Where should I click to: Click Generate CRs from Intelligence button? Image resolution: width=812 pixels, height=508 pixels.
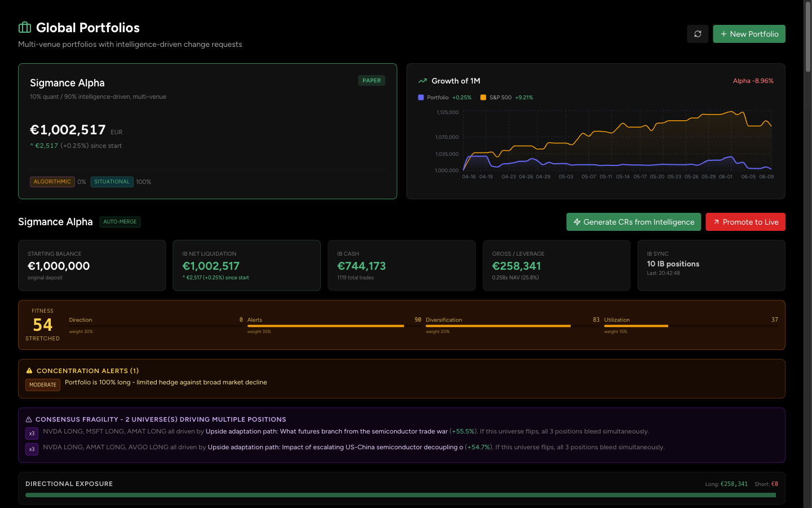coord(634,222)
